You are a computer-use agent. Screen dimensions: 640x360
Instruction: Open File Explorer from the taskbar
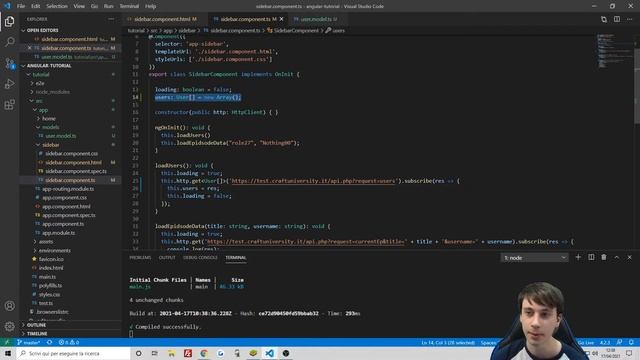tap(171, 353)
